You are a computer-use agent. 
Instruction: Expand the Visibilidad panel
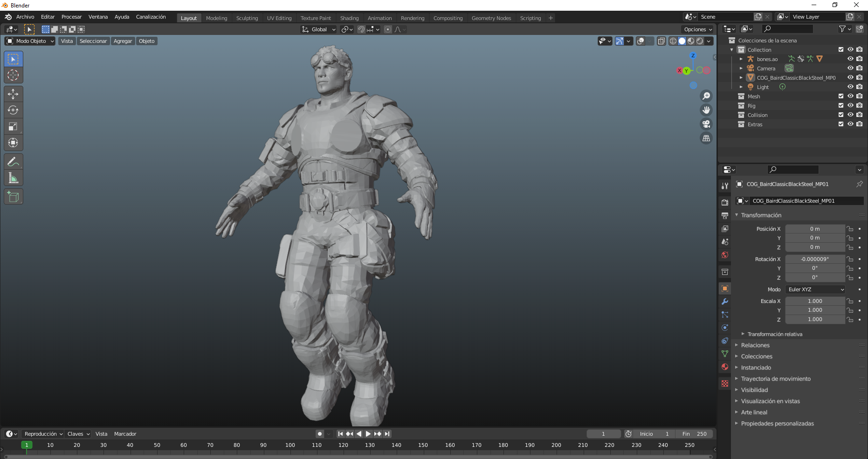point(754,390)
